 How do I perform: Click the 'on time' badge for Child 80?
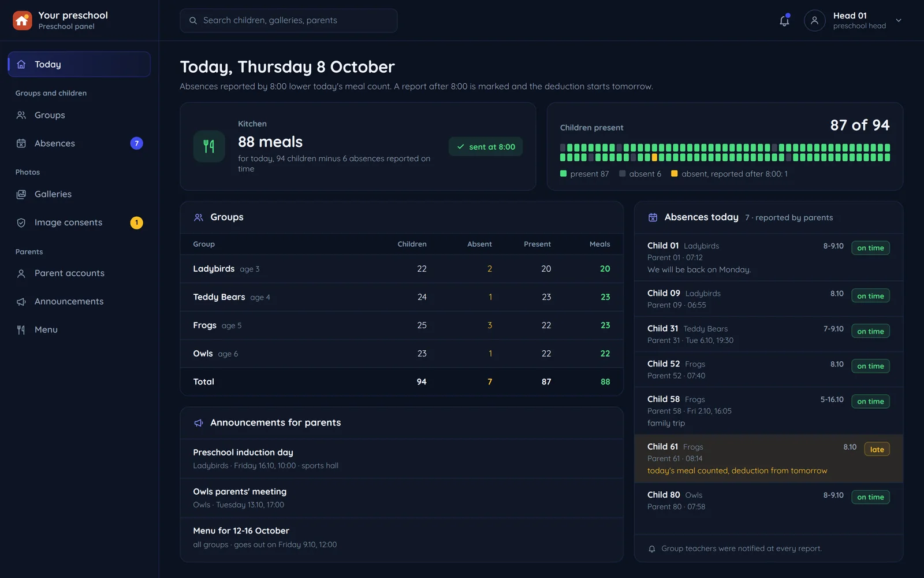(870, 497)
